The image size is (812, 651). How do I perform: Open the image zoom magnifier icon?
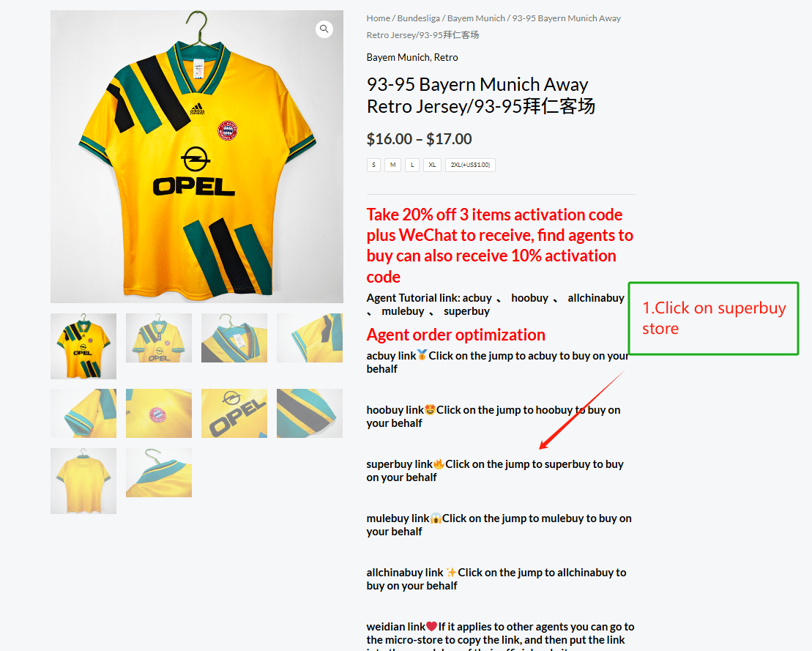(324, 29)
